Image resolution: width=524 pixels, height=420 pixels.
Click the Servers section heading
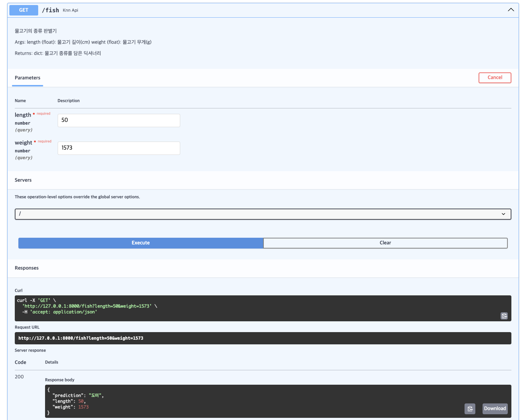pyautogui.click(x=23, y=180)
